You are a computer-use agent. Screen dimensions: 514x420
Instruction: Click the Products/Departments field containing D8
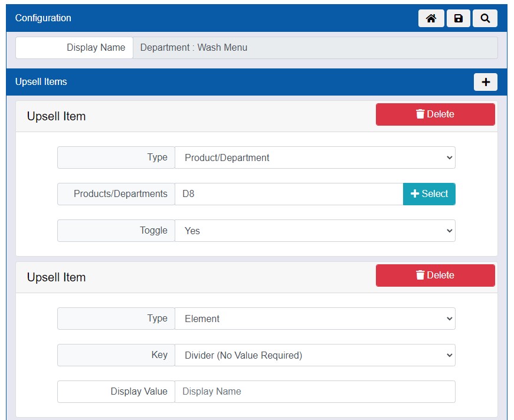point(289,193)
